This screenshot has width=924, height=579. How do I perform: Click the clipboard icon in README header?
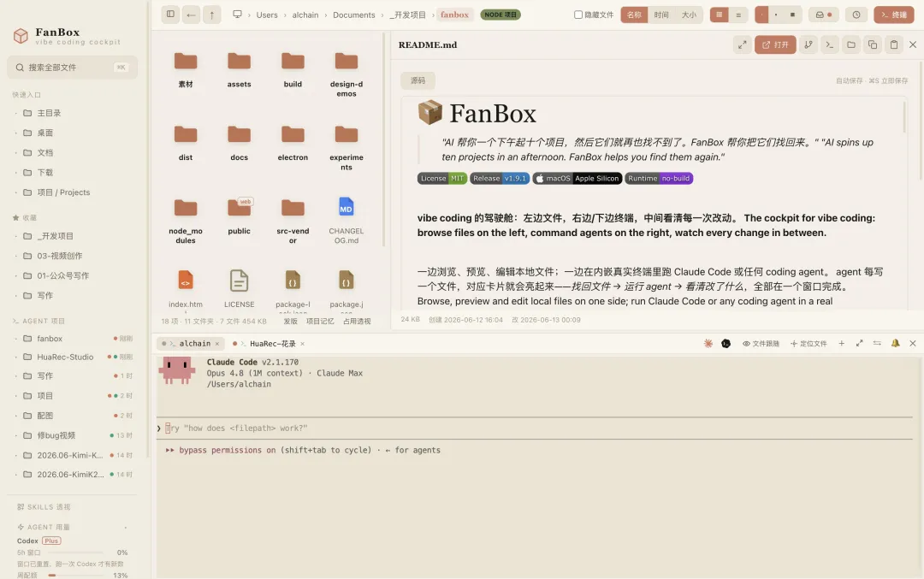click(894, 44)
